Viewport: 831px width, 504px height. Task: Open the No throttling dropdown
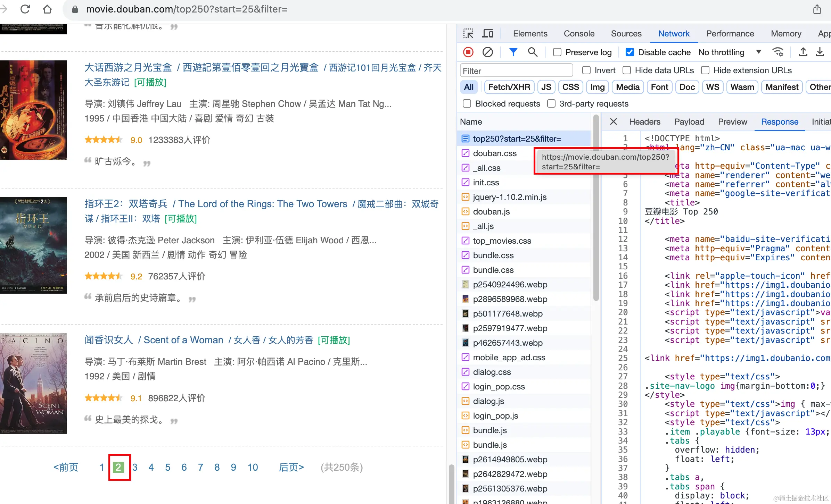tap(730, 52)
